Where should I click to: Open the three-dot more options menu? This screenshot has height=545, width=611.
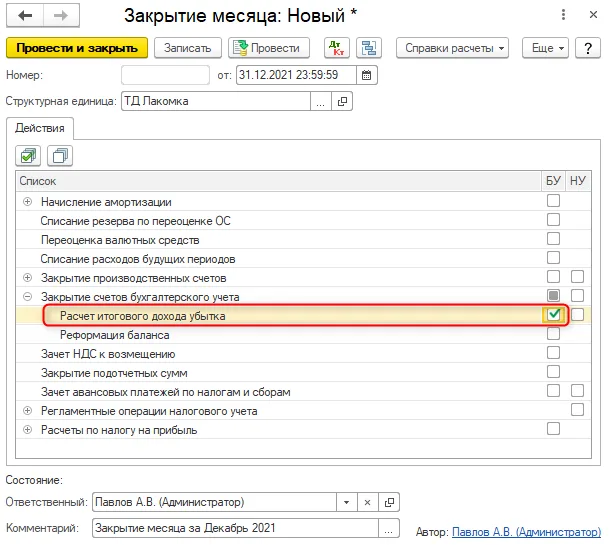point(563,15)
